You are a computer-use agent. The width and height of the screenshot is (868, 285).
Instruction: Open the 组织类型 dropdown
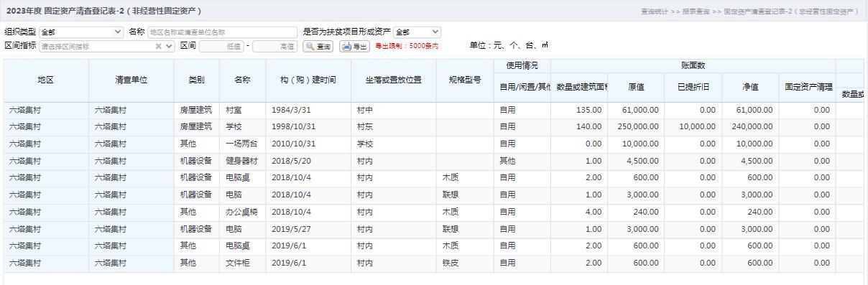click(x=81, y=32)
